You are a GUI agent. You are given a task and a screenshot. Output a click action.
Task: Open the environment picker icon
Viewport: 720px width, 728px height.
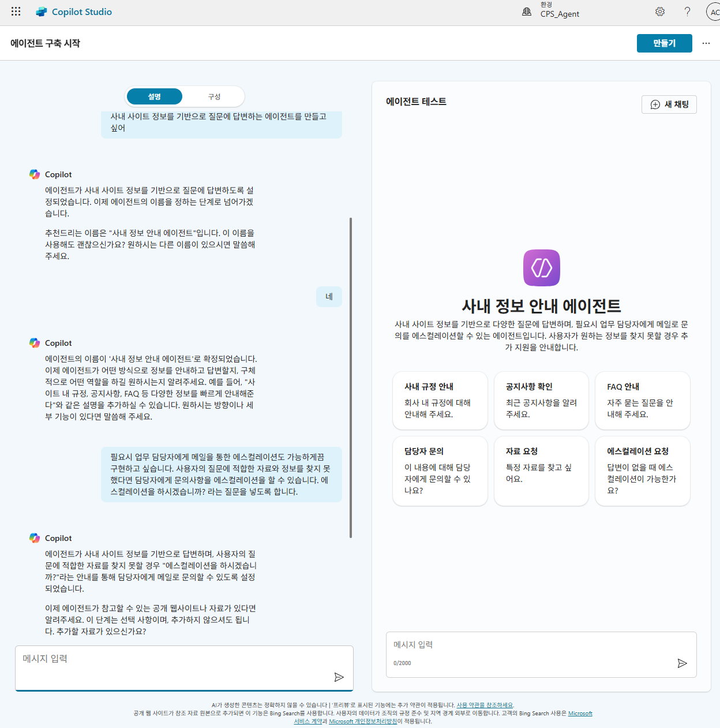(527, 12)
